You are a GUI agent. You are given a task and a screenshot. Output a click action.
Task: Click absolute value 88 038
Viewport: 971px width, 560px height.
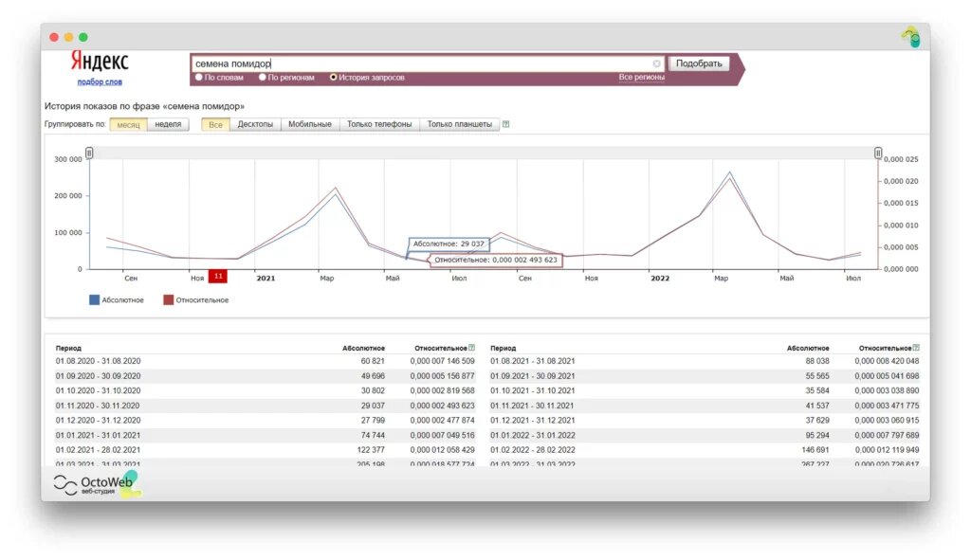pyautogui.click(x=817, y=361)
